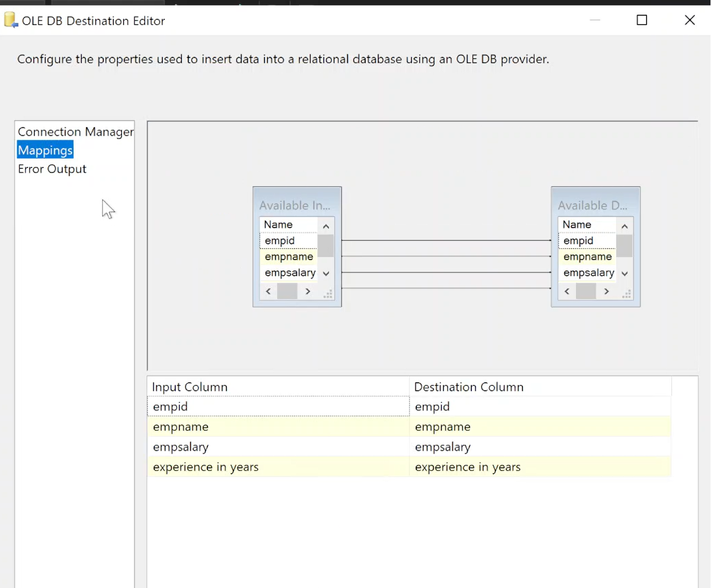Image resolution: width=711 pixels, height=588 pixels.
Task: Click the resize grip of the input columns box
Action: pos(327,294)
